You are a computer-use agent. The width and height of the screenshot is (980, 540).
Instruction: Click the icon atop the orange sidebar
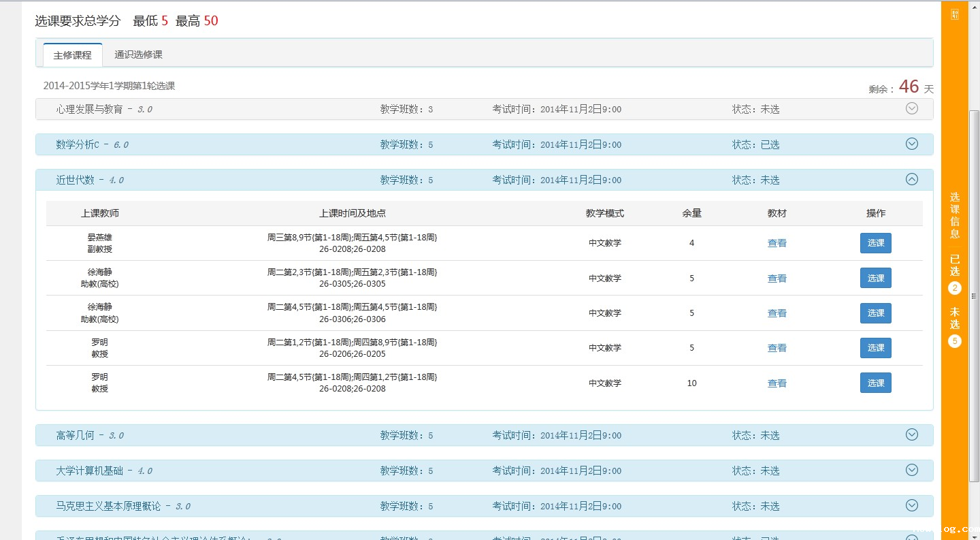click(955, 15)
